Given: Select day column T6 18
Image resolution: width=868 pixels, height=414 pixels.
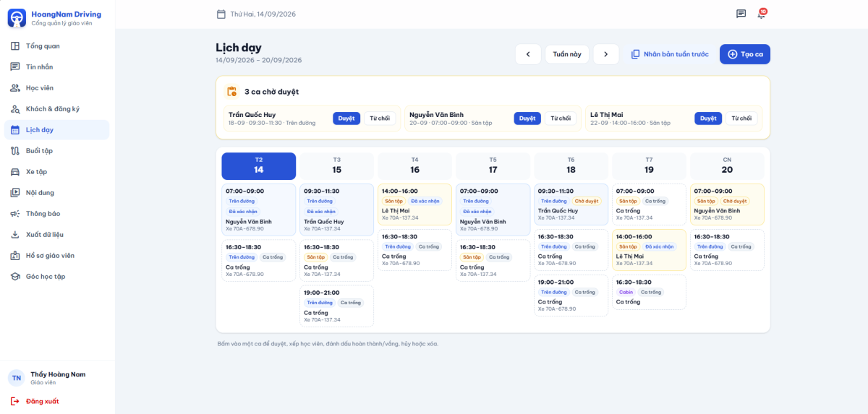Looking at the screenshot, I should (571, 166).
